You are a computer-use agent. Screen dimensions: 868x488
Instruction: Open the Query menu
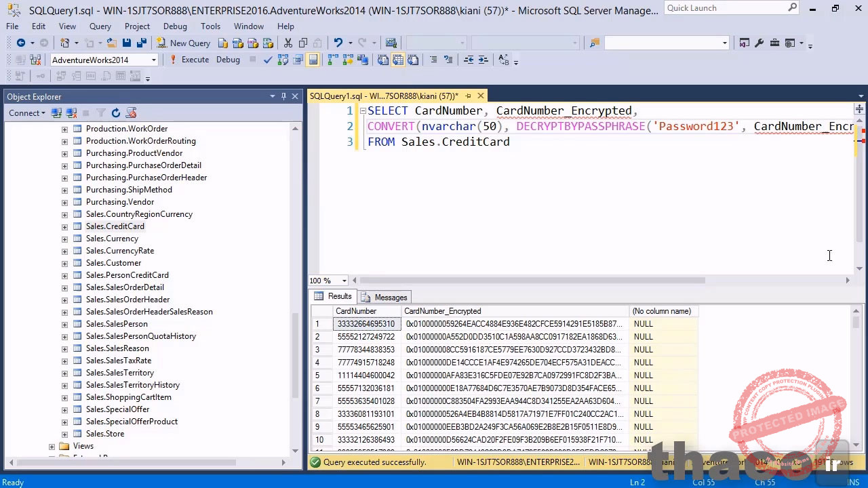pos(100,26)
